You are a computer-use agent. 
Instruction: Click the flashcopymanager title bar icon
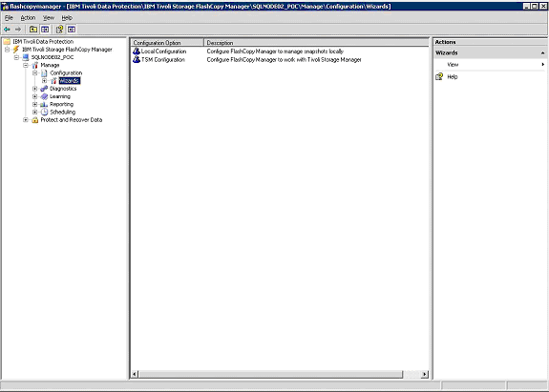click(x=5, y=7)
